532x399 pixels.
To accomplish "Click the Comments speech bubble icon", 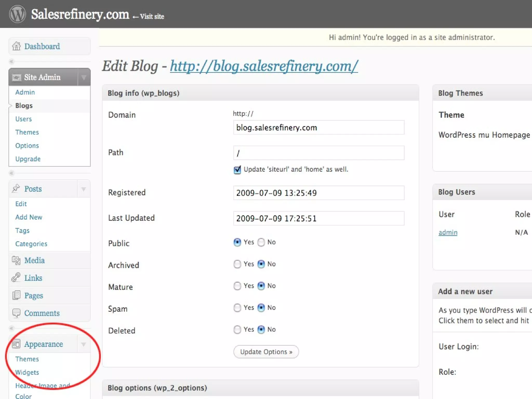I will 16,313.
